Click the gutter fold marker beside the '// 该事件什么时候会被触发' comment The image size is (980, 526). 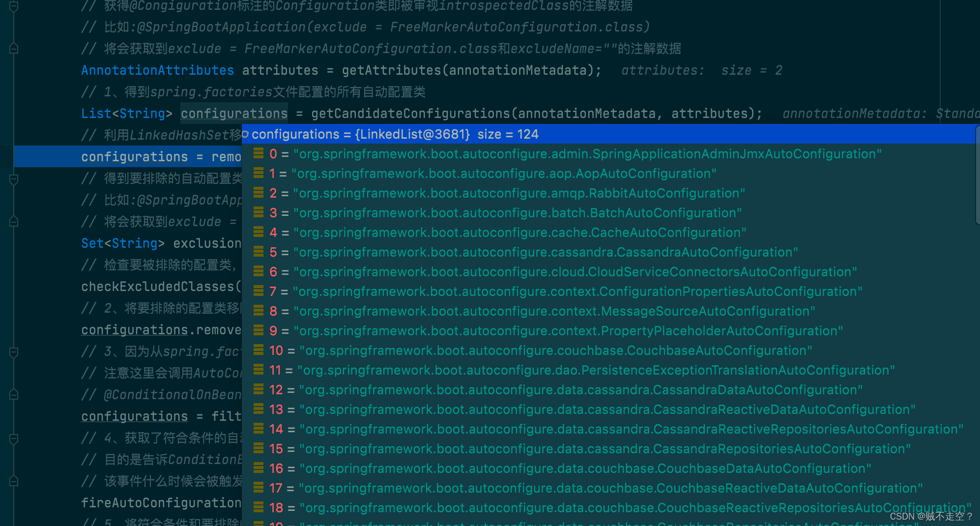coord(14,481)
